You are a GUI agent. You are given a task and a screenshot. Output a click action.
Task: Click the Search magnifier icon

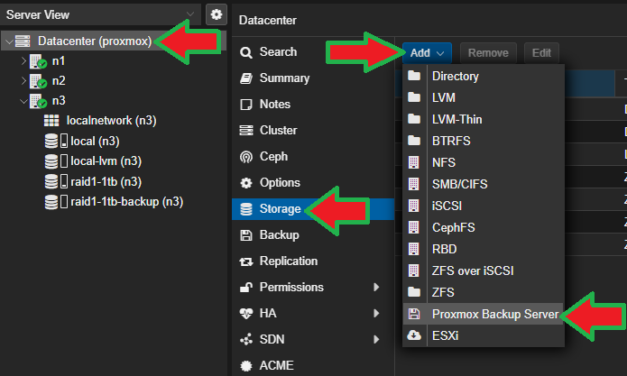pyautogui.click(x=246, y=52)
